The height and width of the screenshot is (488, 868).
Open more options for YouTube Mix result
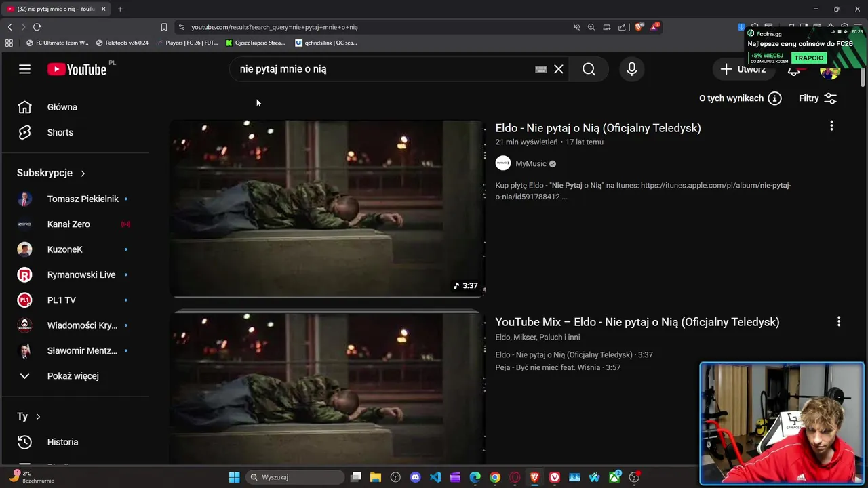838,321
